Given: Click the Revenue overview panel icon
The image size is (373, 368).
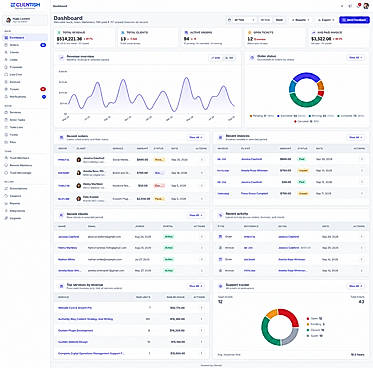Looking at the screenshot, I should 61,58.
